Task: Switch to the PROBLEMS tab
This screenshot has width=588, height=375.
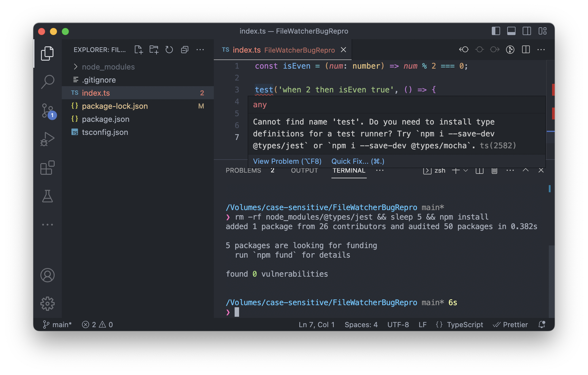Action: (x=243, y=170)
